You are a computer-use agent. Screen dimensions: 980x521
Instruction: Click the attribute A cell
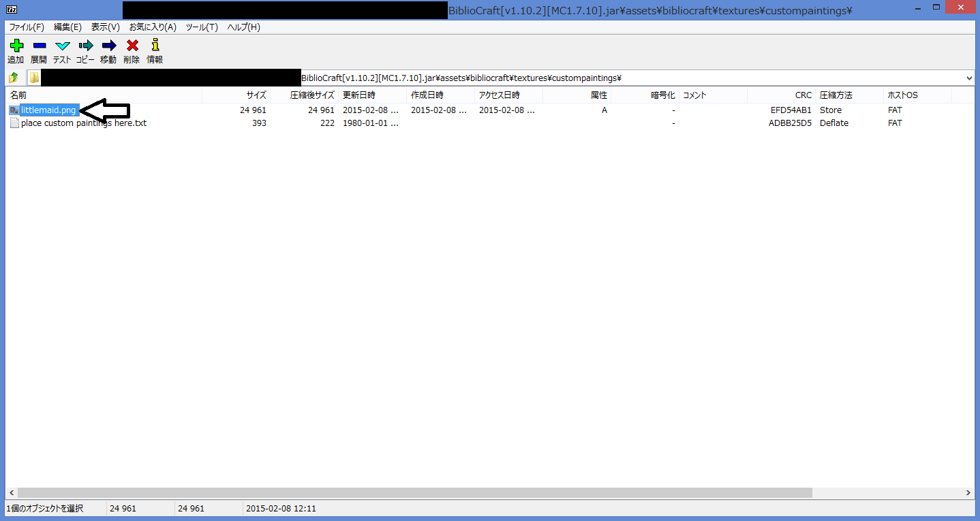coord(604,110)
